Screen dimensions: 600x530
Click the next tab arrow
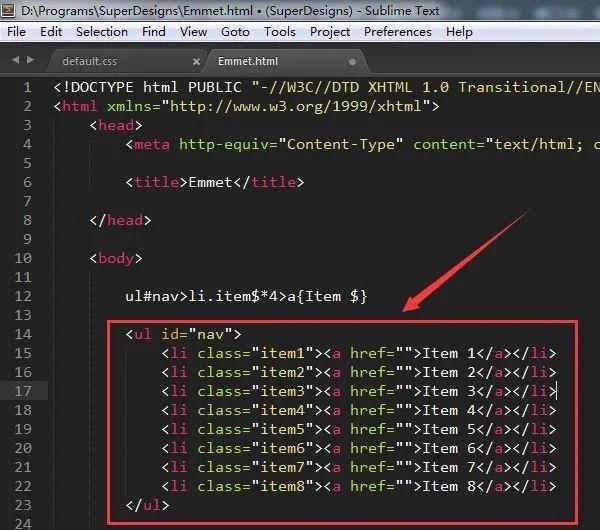(x=30, y=60)
